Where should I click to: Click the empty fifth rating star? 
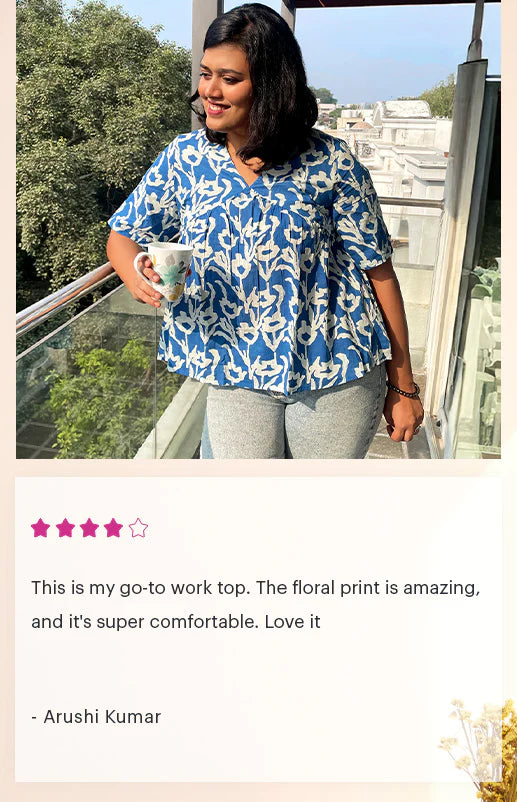(138, 528)
